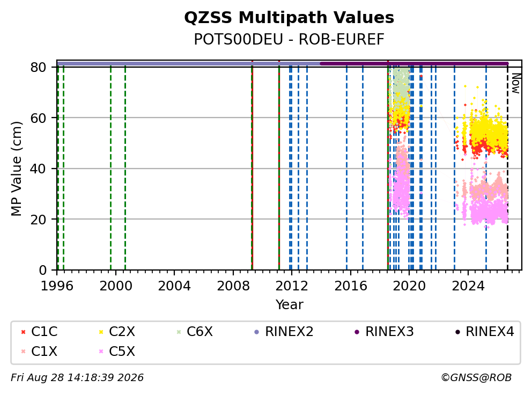The height and width of the screenshot is (394, 532).
Task: Click the C2X yellow legend marker
Action: [x=101, y=332]
